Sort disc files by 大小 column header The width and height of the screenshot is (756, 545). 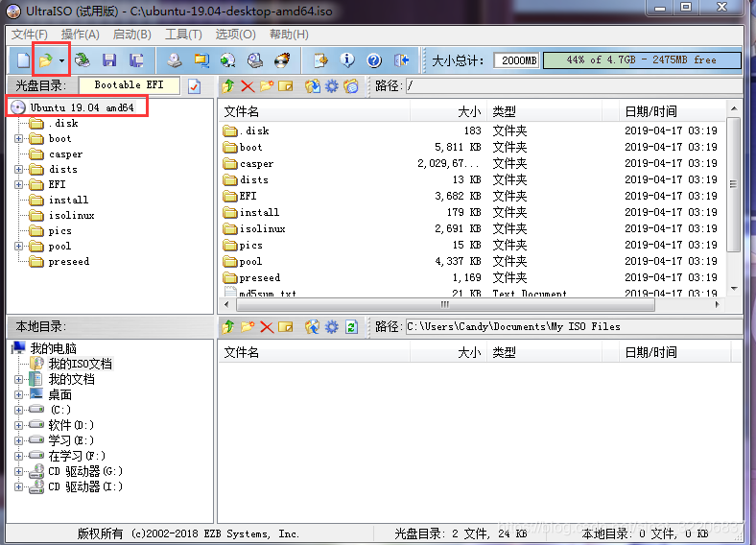click(x=448, y=112)
